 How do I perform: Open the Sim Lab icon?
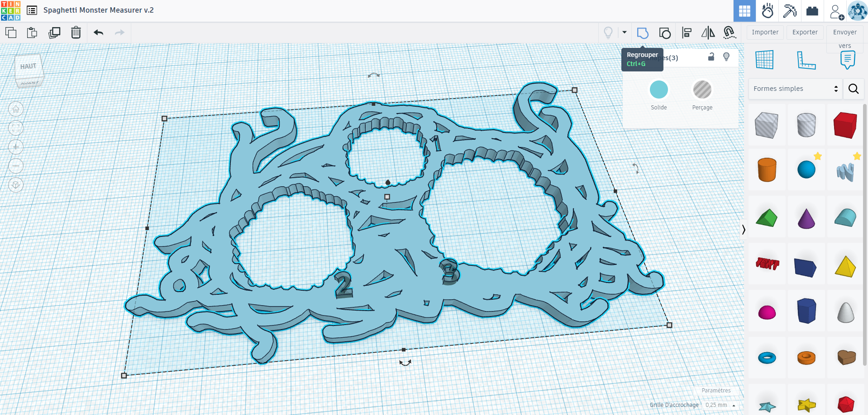pos(768,11)
